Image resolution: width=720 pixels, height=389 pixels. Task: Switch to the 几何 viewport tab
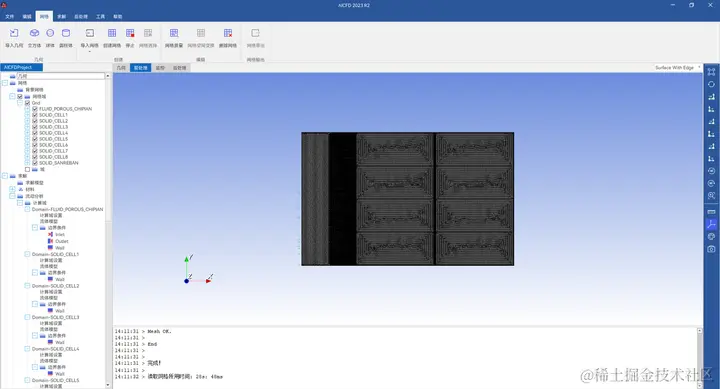121,68
